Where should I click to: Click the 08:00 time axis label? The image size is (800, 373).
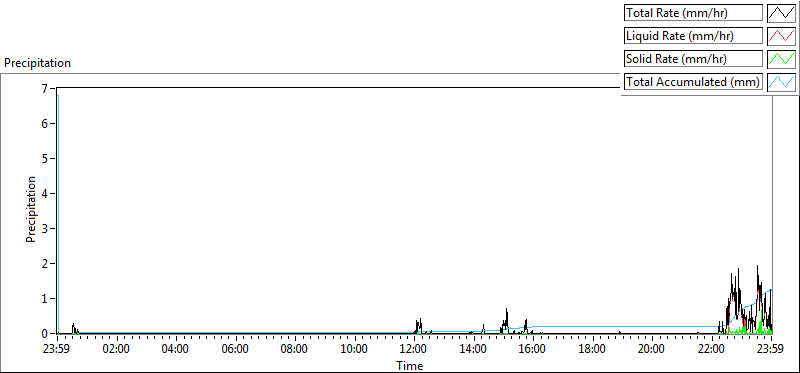tap(295, 350)
